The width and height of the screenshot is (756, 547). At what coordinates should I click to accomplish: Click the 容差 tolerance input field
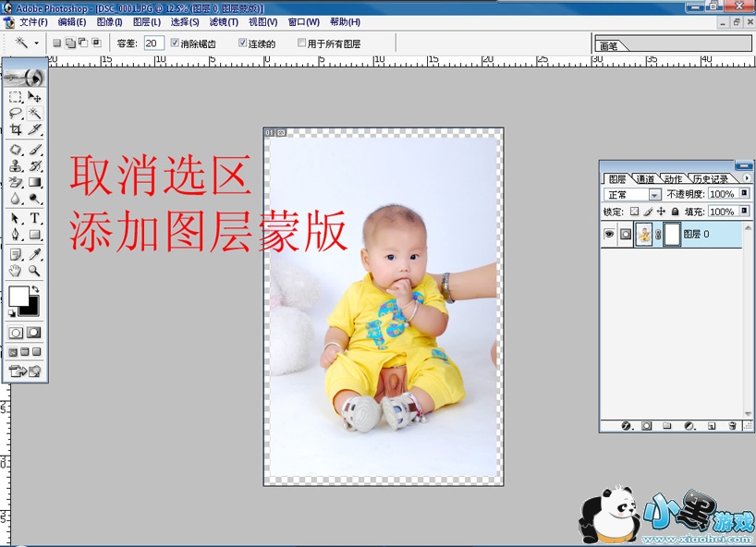click(153, 43)
